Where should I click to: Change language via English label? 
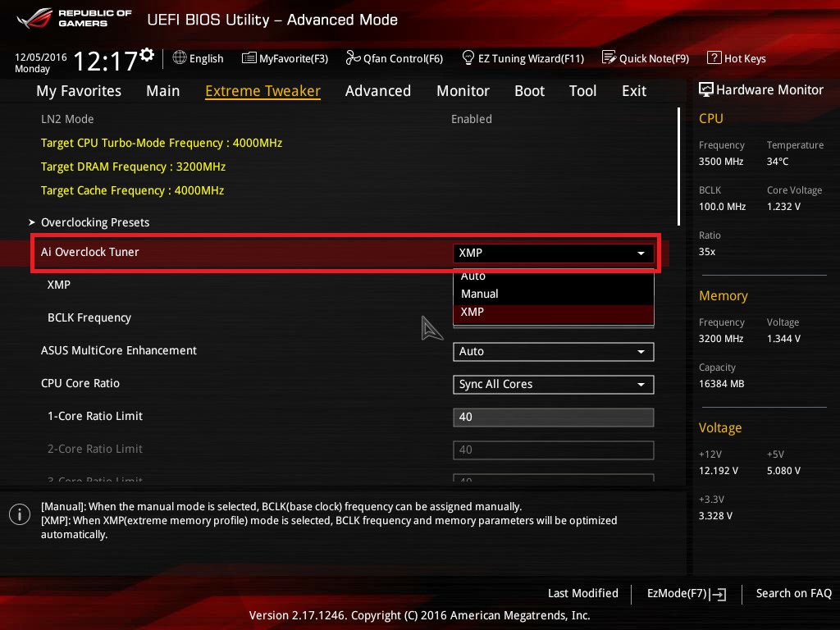[206, 58]
